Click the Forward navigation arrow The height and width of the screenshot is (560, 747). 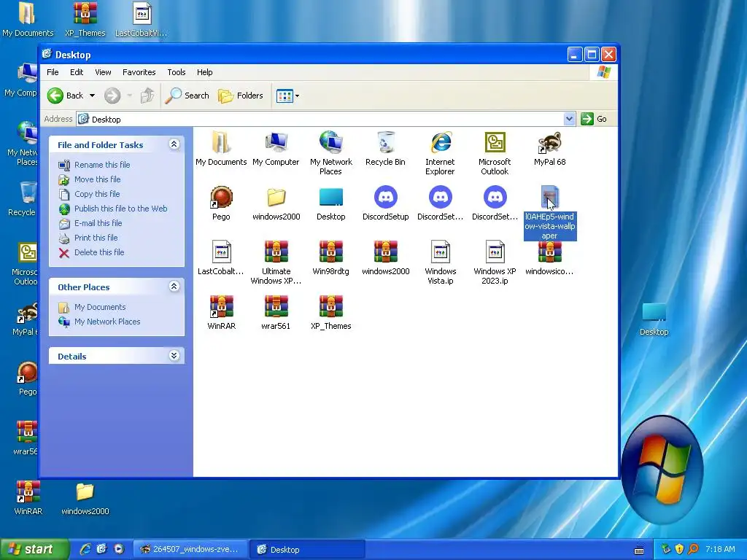pos(112,96)
